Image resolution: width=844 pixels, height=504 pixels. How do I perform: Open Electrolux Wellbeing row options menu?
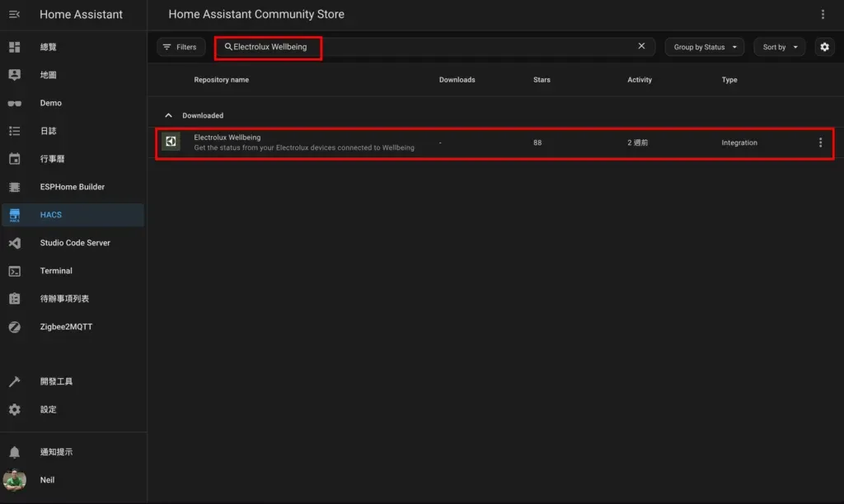pos(820,142)
